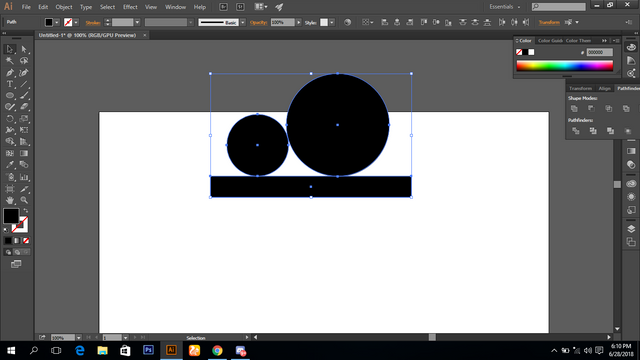The image size is (640, 360).
Task: Open stroke weight dropdown
Action: [x=137, y=22]
